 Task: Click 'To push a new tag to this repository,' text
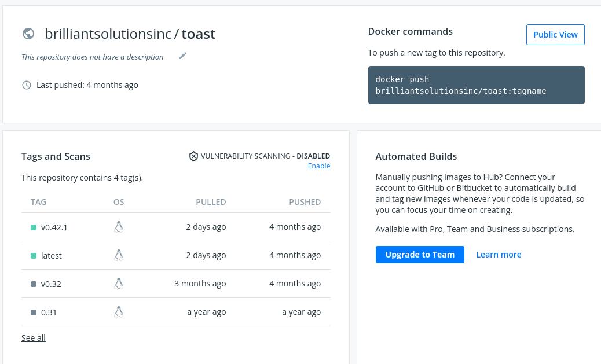coord(437,53)
